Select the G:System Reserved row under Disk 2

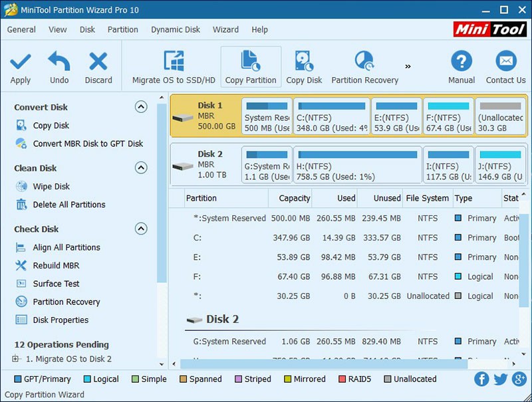pos(344,342)
